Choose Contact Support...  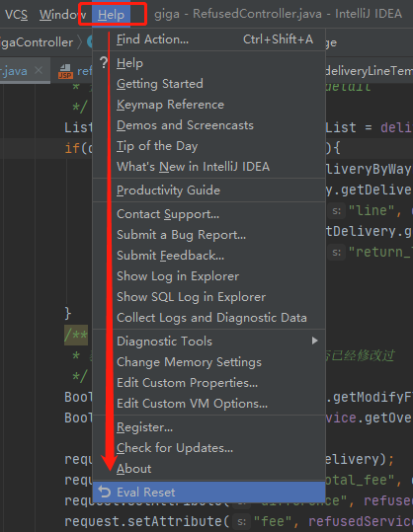point(209,214)
